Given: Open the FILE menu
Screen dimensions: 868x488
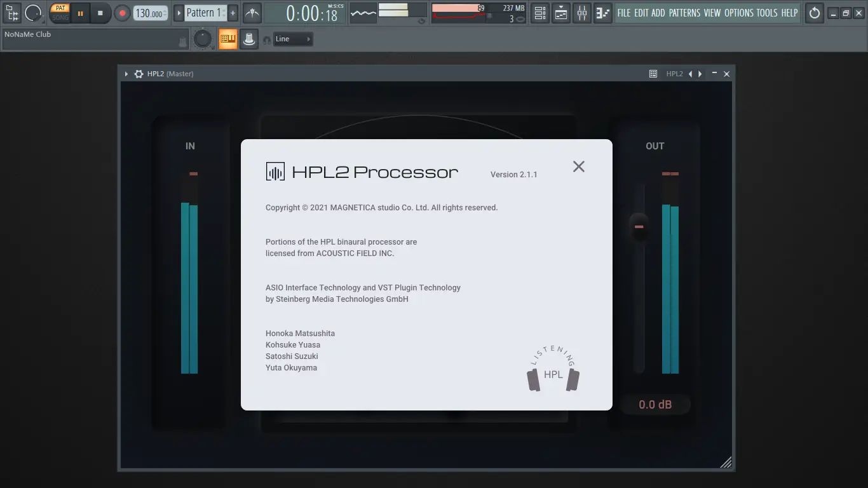Looking at the screenshot, I should (x=624, y=13).
